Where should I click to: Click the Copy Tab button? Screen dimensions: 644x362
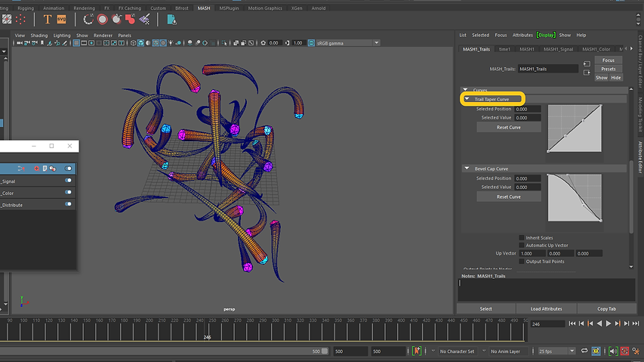606,308
